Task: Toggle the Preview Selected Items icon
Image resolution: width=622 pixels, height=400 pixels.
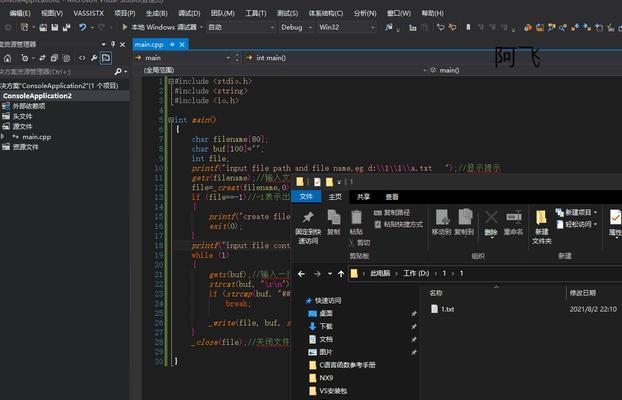Action: coord(106,58)
